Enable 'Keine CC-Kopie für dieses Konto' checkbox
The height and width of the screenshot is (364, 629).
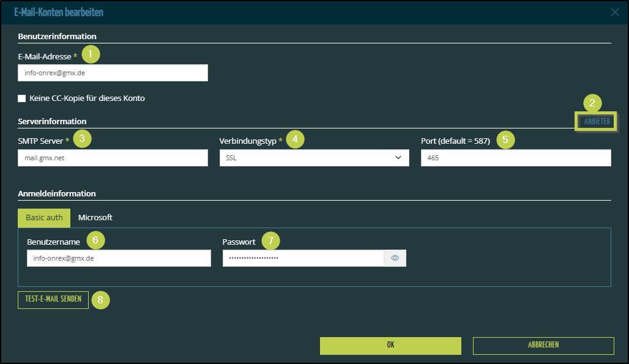(x=22, y=98)
